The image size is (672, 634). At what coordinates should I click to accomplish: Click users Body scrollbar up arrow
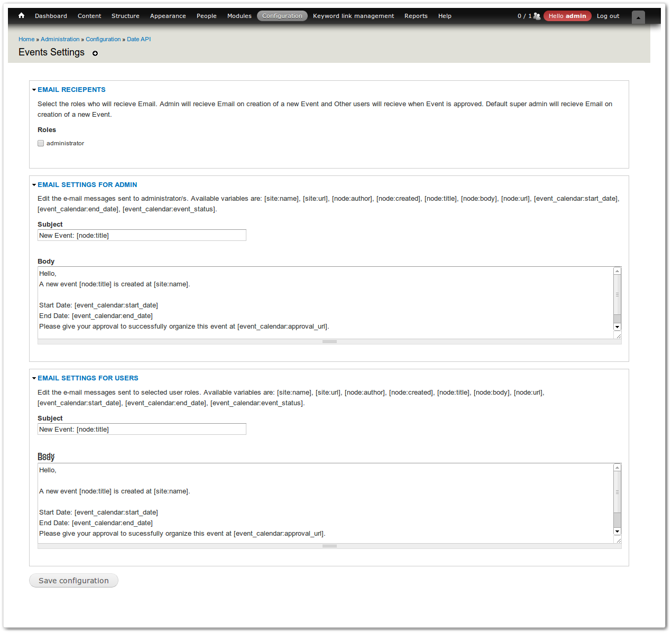tap(617, 468)
